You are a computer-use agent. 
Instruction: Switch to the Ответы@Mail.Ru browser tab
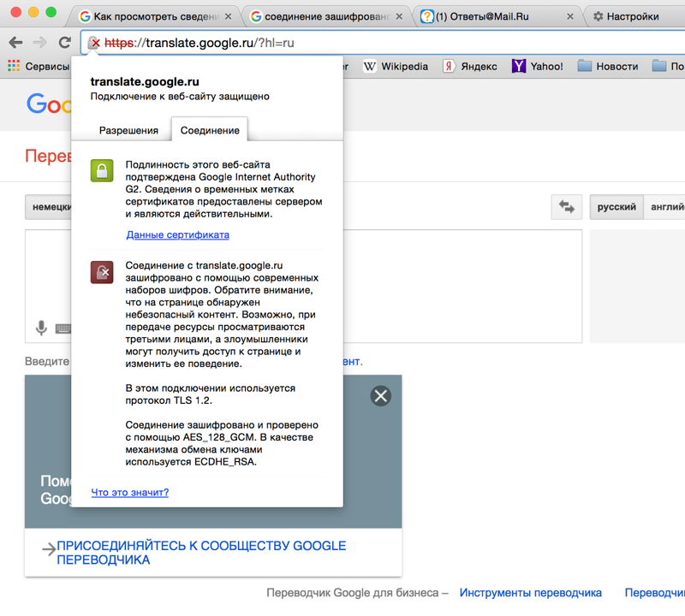point(497,16)
